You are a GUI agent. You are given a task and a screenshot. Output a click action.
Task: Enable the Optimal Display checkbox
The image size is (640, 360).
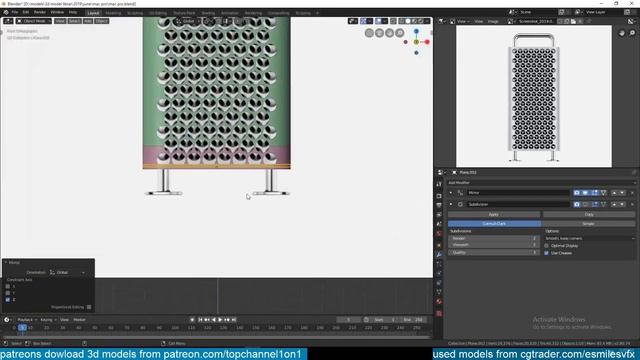[x=547, y=246]
